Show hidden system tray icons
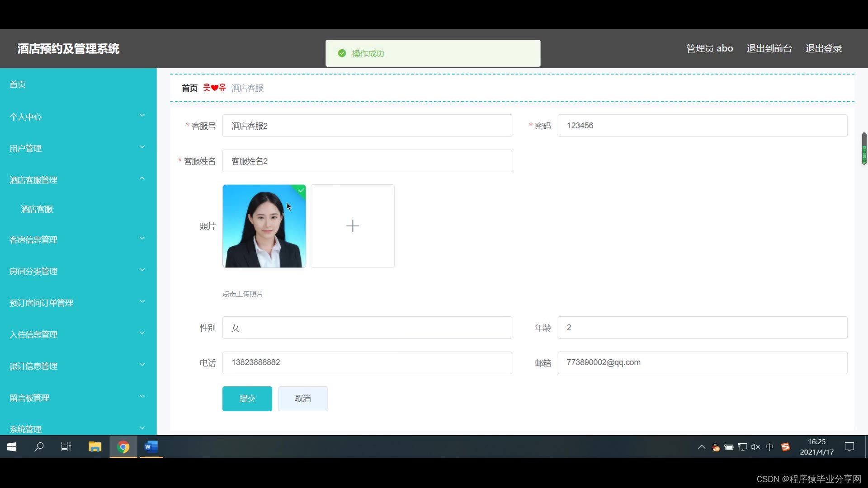This screenshot has height=488, width=868. pyautogui.click(x=701, y=447)
